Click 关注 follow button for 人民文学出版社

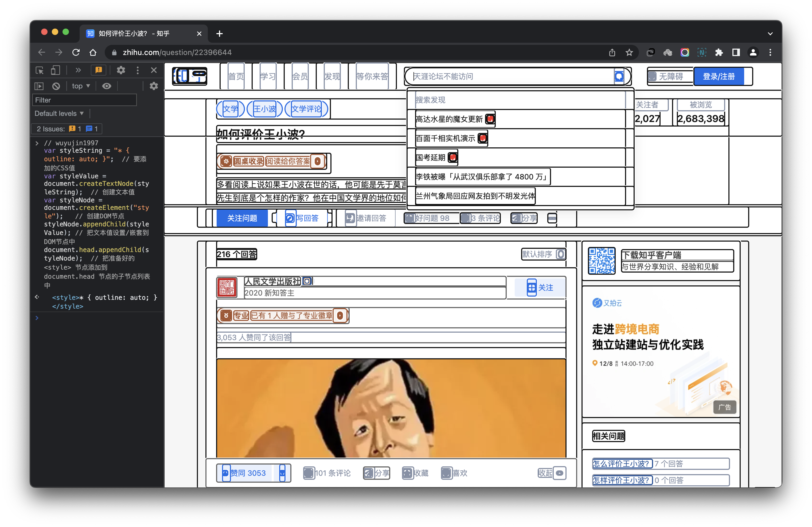pos(540,287)
